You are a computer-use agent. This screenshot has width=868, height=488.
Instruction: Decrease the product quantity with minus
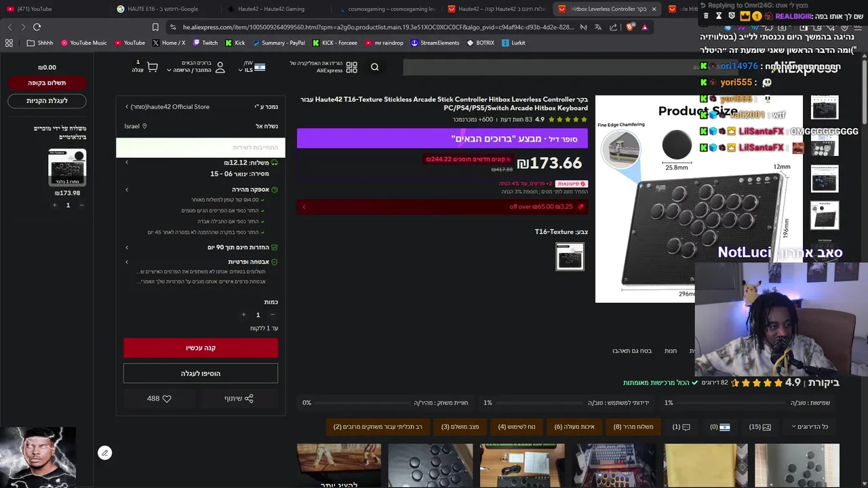tap(272, 314)
